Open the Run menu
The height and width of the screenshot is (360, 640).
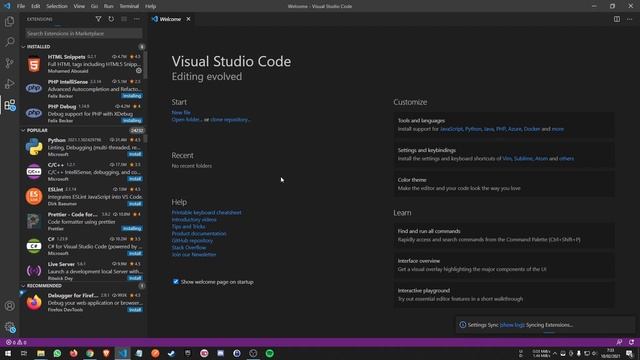(x=109, y=6)
